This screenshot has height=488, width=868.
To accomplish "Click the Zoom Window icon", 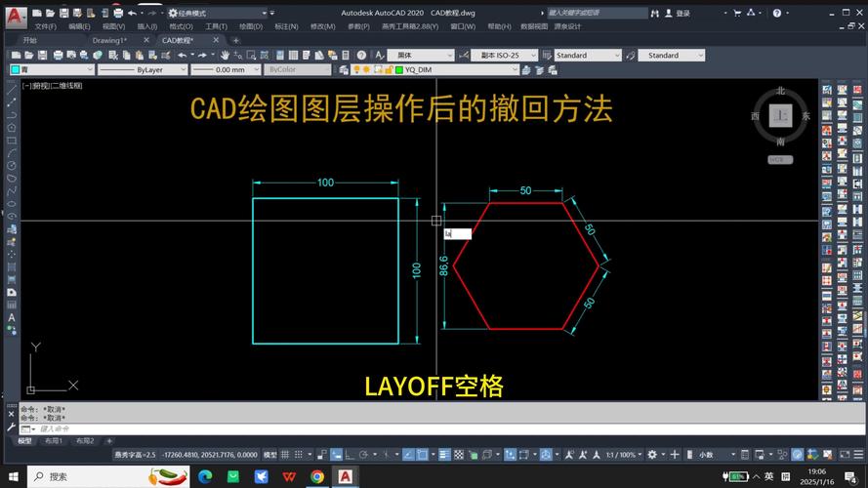I will (x=251, y=55).
